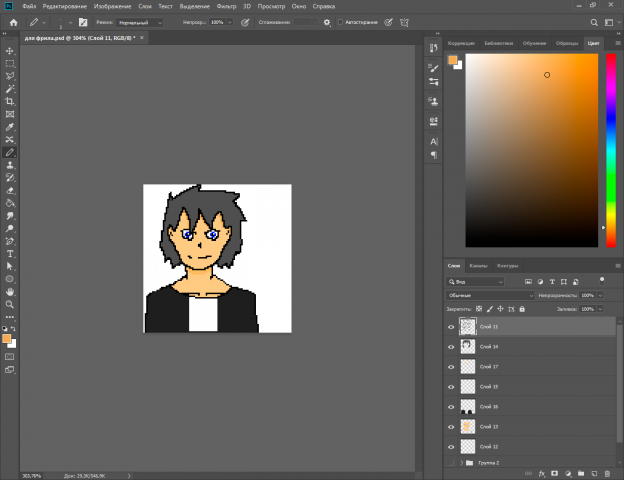Switch to Образцы tab

[x=567, y=43]
